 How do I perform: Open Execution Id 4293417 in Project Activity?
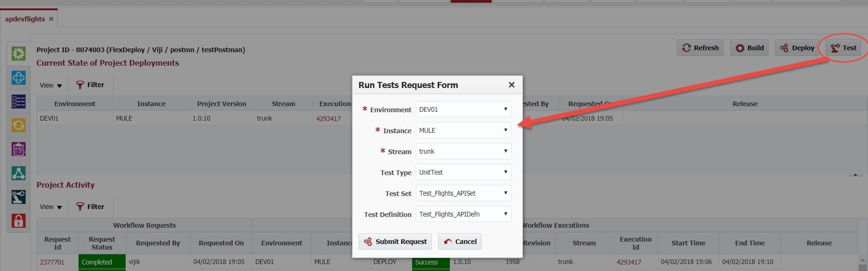629,262
